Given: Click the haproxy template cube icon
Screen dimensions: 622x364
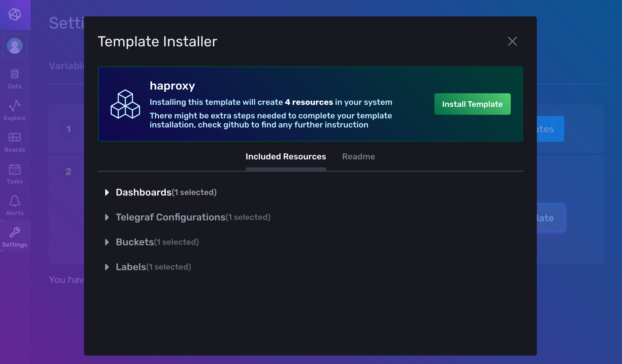Looking at the screenshot, I should pos(125,104).
